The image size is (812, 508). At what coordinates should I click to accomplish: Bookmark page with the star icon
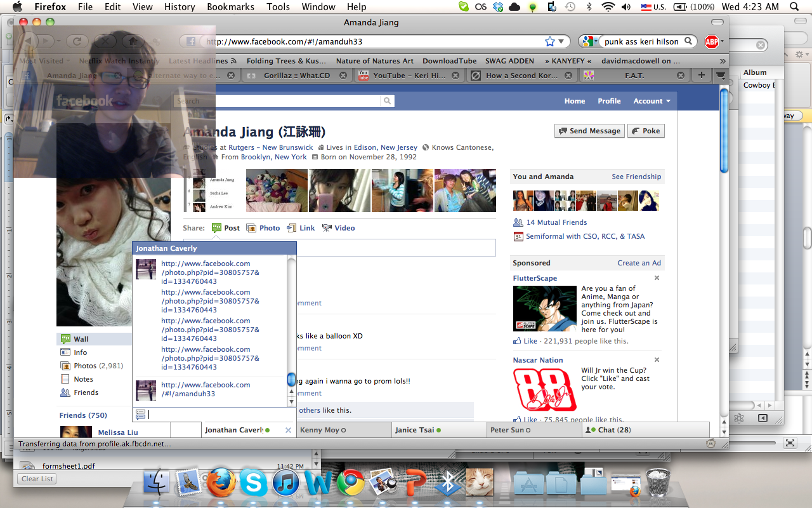[x=549, y=42]
